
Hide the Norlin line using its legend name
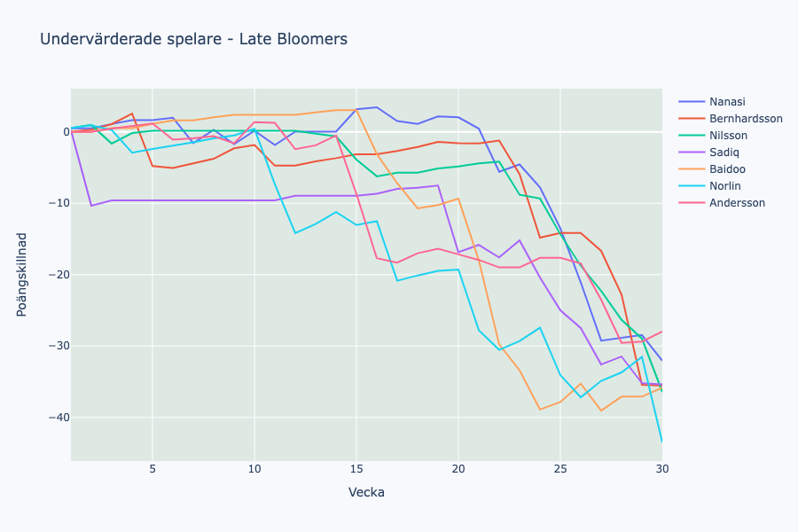(725, 186)
